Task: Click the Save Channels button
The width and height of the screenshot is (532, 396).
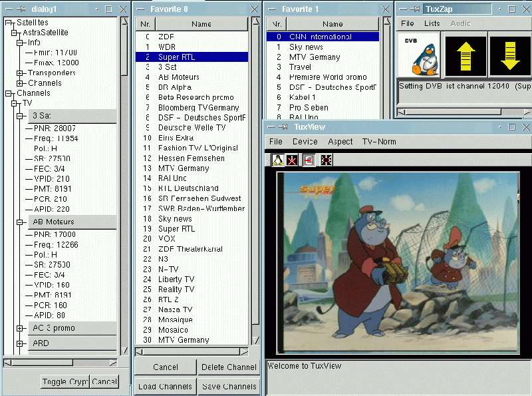Action: [x=229, y=386]
